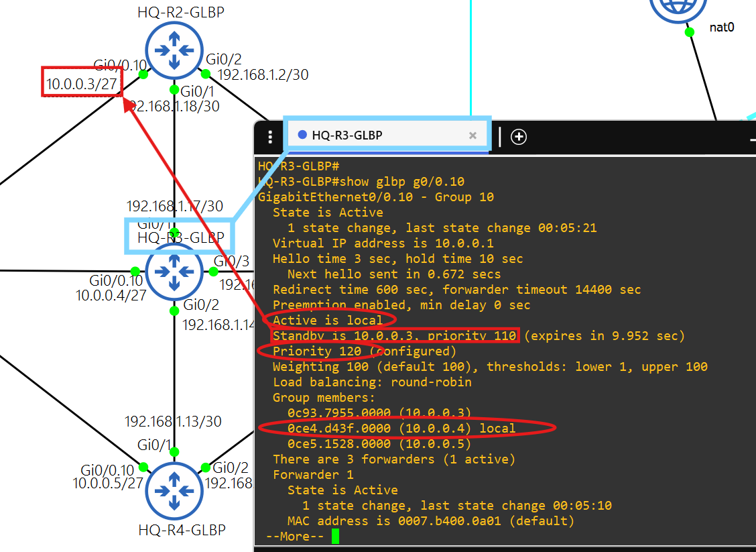Close the HQ-R3-GLBP terminal tab
This screenshot has height=552, width=756.
(x=472, y=135)
